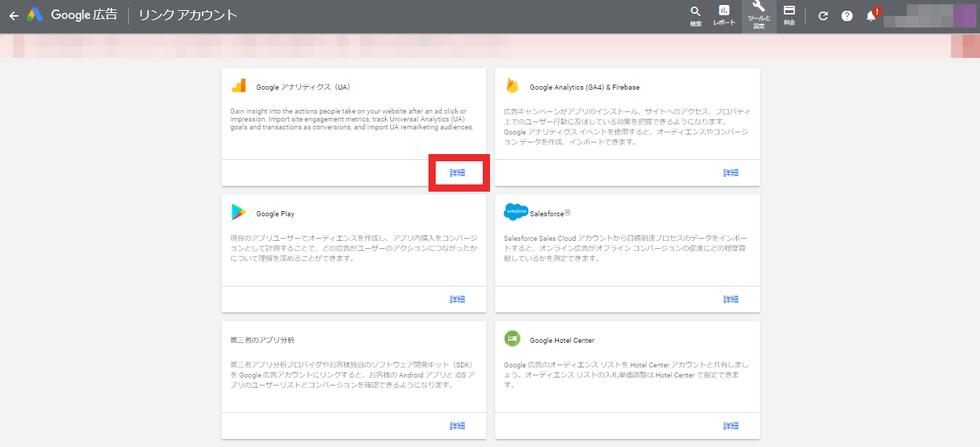
Task: Select Google Analytics (GA4) & Firebase title
Action: pos(585,87)
